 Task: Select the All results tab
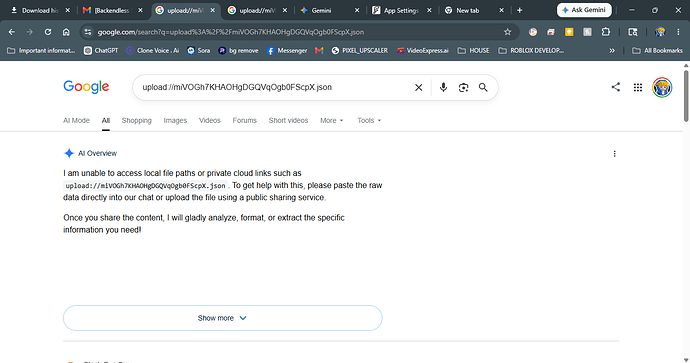pos(106,120)
